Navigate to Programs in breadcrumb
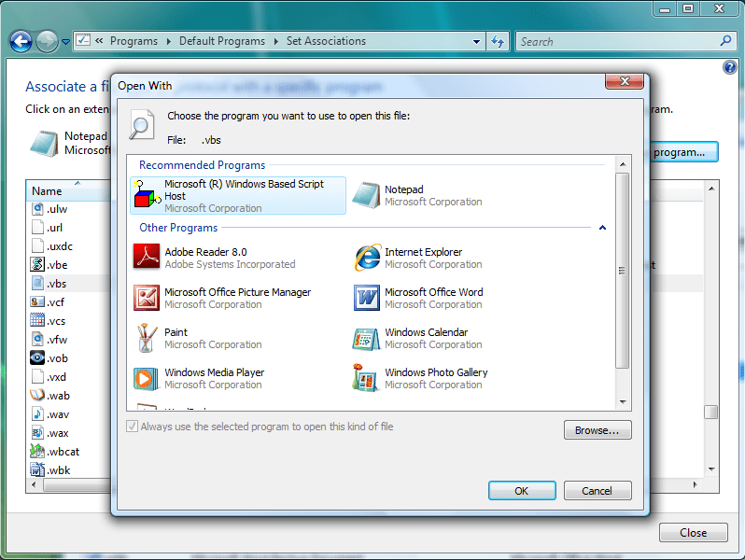The width and height of the screenshot is (745, 560). pyautogui.click(x=134, y=41)
